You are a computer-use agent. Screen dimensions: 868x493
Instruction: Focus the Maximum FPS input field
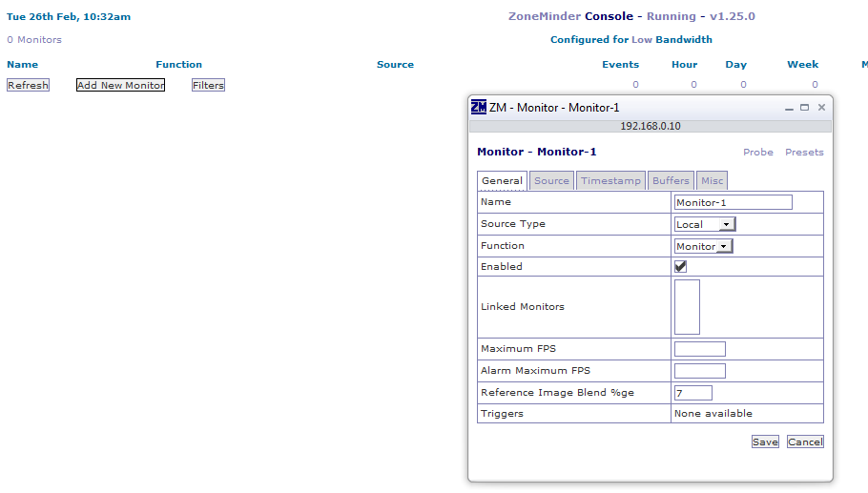click(x=700, y=349)
